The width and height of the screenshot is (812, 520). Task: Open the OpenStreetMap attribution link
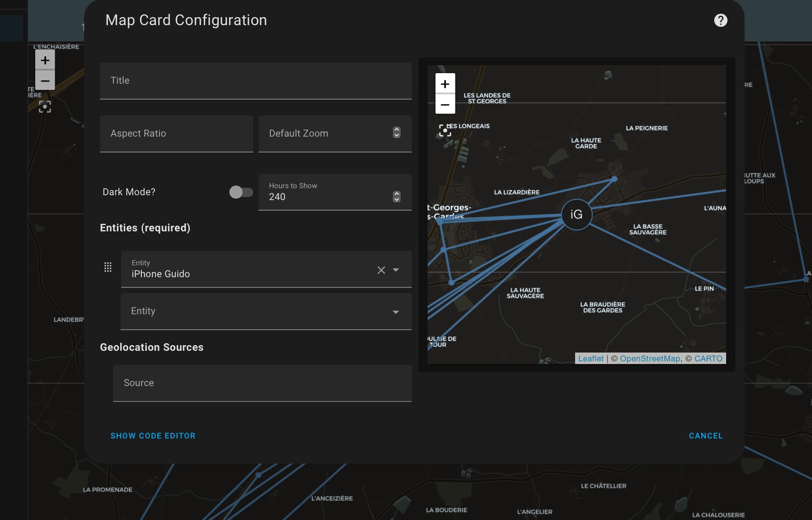coord(650,358)
